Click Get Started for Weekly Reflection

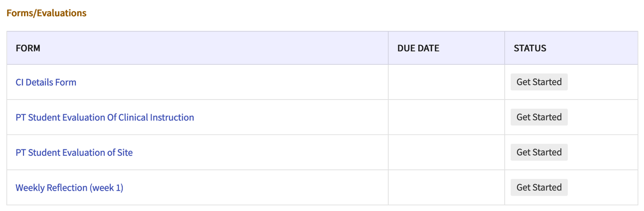pos(539,187)
